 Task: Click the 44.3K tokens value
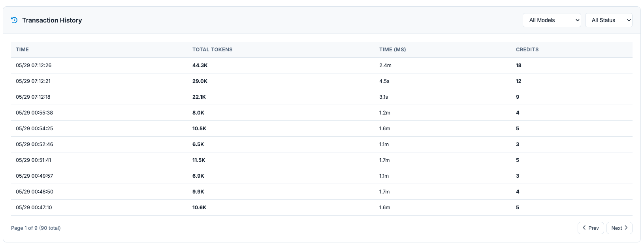coord(200,65)
